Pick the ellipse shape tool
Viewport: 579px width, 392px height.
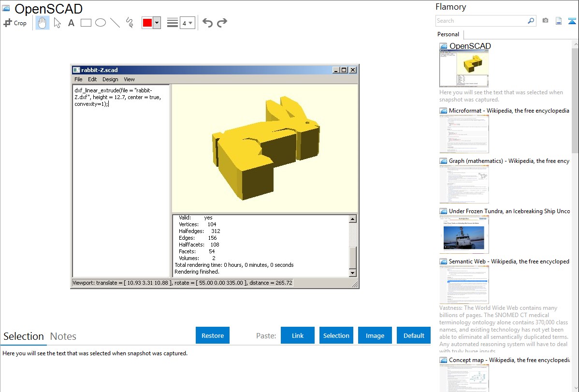[x=101, y=23]
